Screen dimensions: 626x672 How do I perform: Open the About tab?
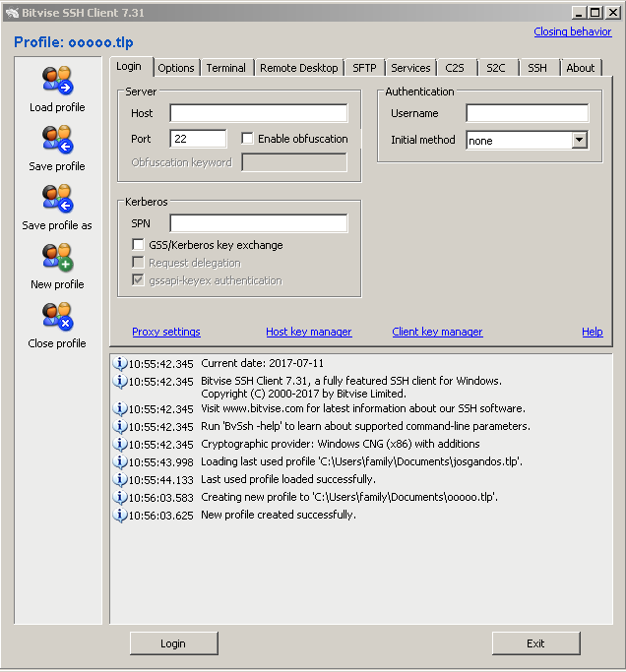point(581,68)
